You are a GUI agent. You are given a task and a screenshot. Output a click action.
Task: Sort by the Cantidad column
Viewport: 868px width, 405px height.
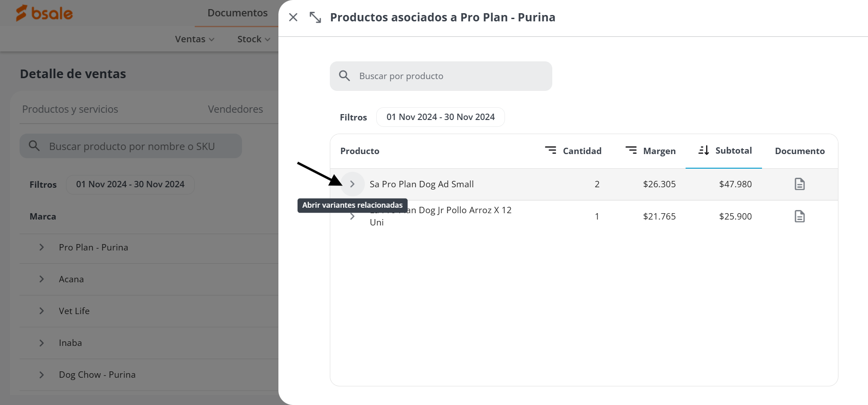pos(573,151)
